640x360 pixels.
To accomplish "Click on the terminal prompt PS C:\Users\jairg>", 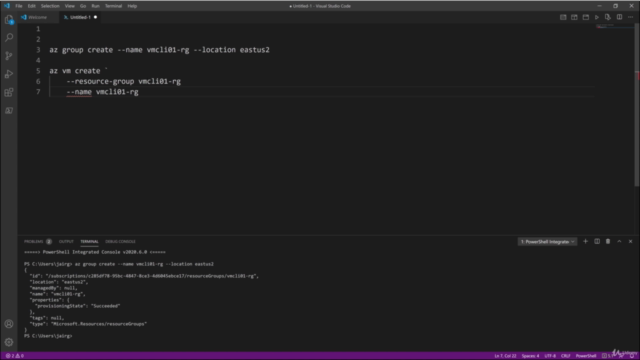I will pyautogui.click(x=48, y=336).
